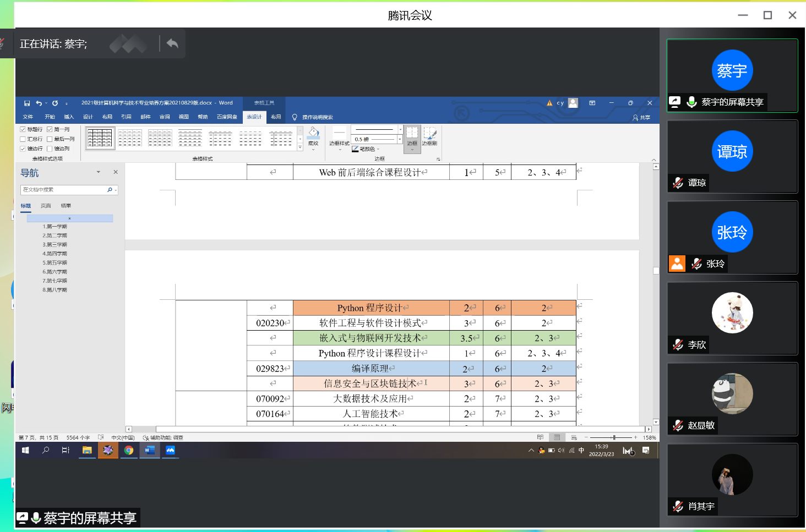Enable the 汇总行 total row checkbox

(x=23, y=139)
